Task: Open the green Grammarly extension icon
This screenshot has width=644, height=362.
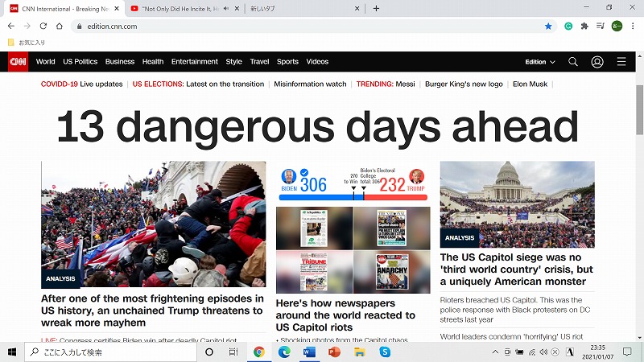Action: point(568,27)
